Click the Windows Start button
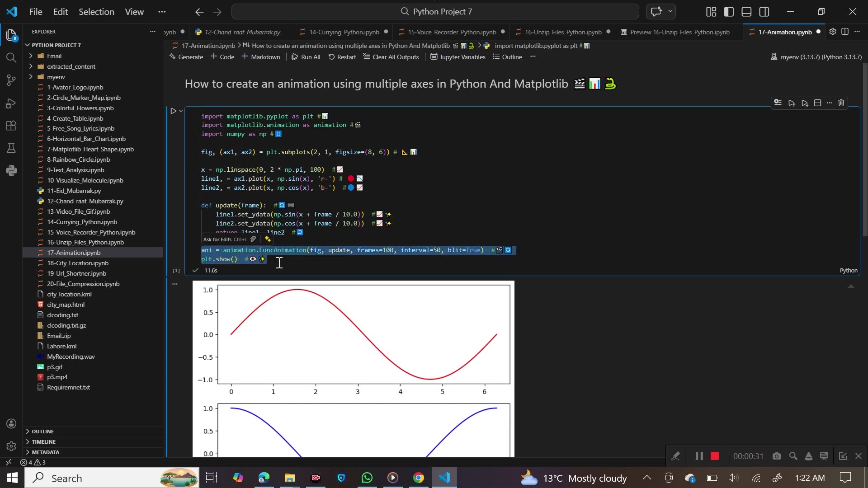Screen dimensions: 868x488 [12, 478]
